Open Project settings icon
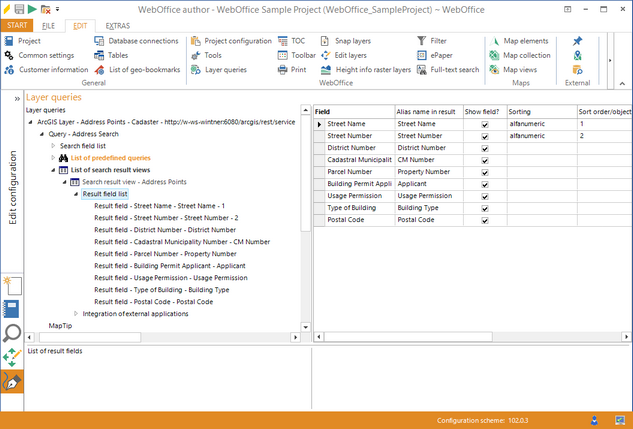Image resolution: width=633 pixels, height=429 pixels. pyautogui.click(x=9, y=41)
